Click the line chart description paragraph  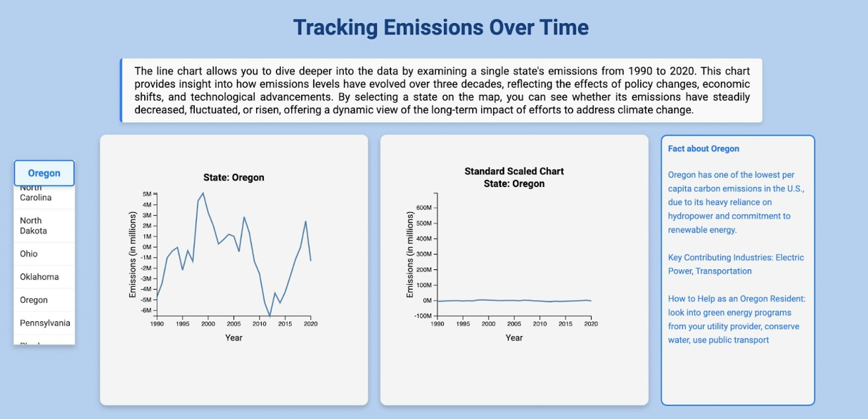442,91
